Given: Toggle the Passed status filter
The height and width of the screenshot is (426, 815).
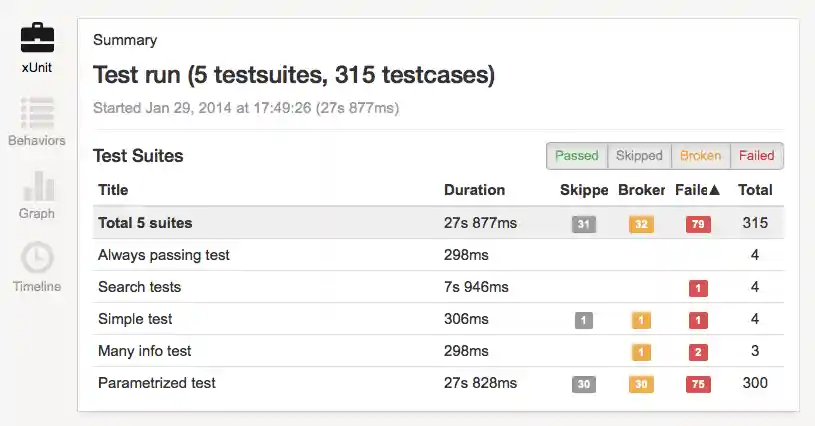Looking at the screenshot, I should (577, 156).
